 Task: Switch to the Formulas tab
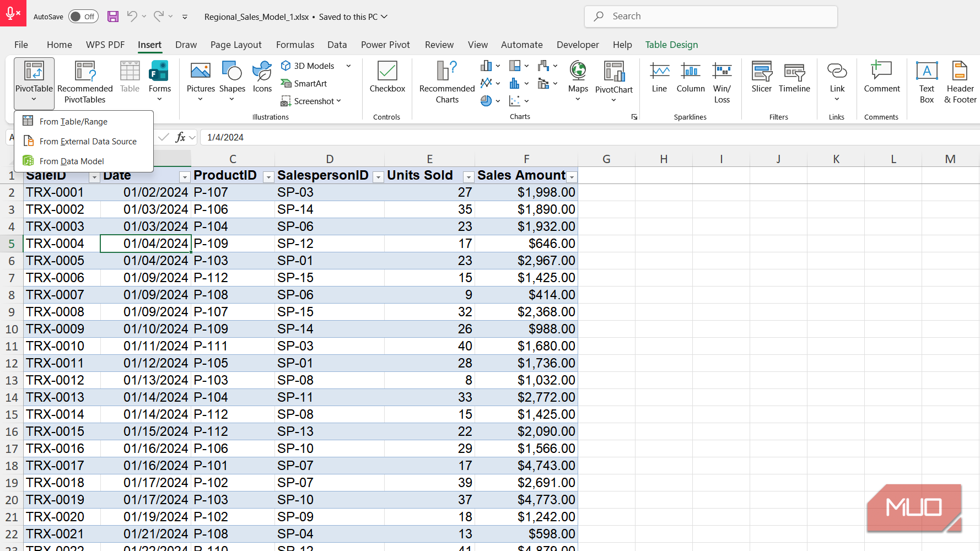[x=295, y=45]
